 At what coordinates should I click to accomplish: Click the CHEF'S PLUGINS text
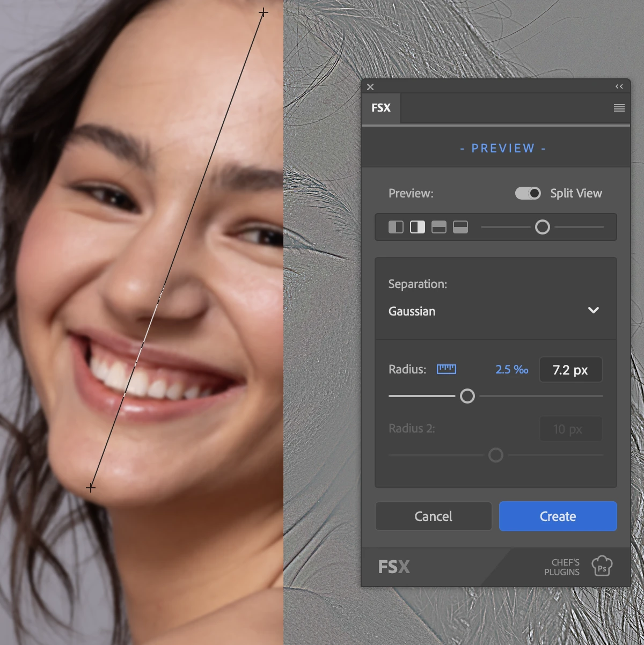click(x=562, y=567)
